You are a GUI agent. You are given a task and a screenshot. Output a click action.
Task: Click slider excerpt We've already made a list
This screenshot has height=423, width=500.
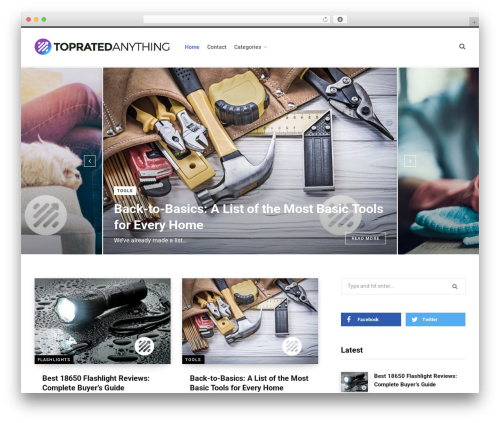(149, 240)
